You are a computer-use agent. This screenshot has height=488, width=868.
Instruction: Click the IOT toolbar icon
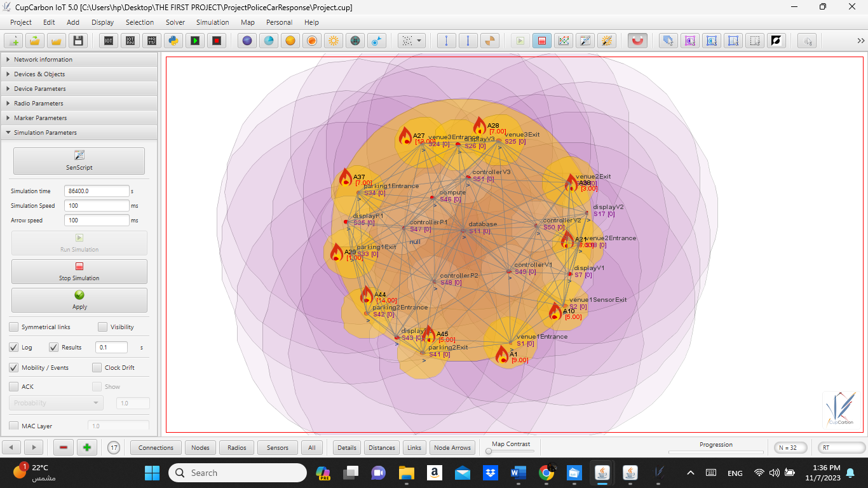pyautogui.click(x=108, y=40)
